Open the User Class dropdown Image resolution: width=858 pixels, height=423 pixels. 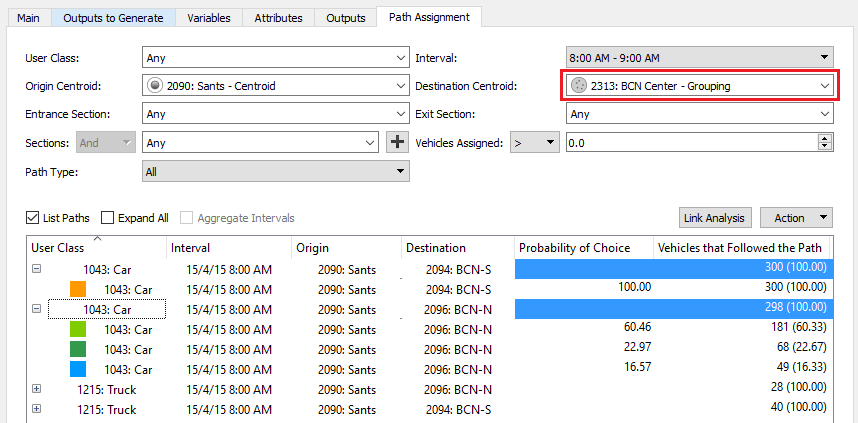[275, 58]
